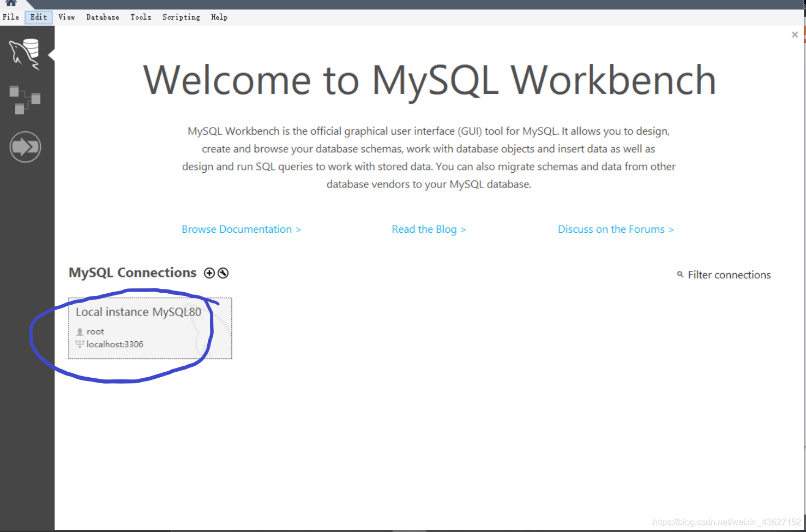Close the welcome panel
Image resolution: width=806 pixels, height=532 pixels.
795,34
